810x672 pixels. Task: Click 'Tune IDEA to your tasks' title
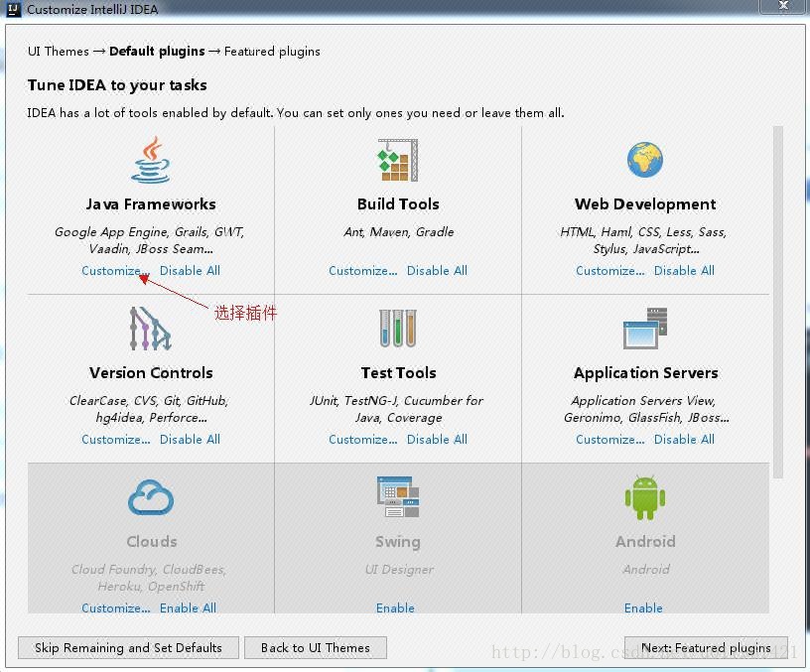(x=117, y=84)
